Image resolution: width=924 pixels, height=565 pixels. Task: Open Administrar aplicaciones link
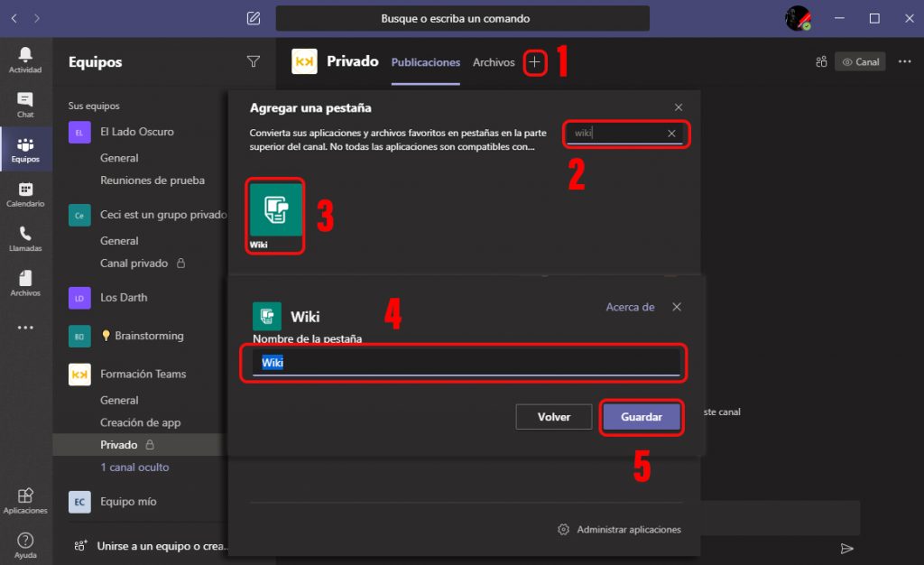628,529
